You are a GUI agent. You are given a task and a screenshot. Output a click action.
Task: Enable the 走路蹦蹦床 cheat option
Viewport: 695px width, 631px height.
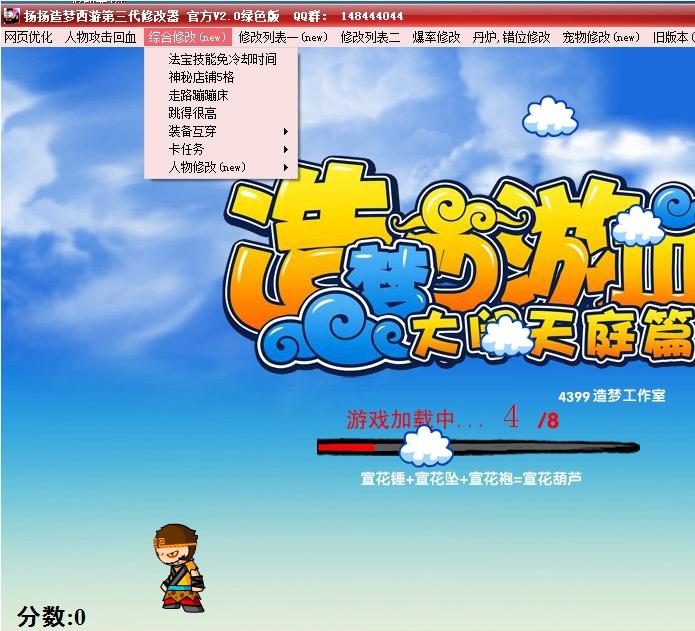[x=198, y=95]
